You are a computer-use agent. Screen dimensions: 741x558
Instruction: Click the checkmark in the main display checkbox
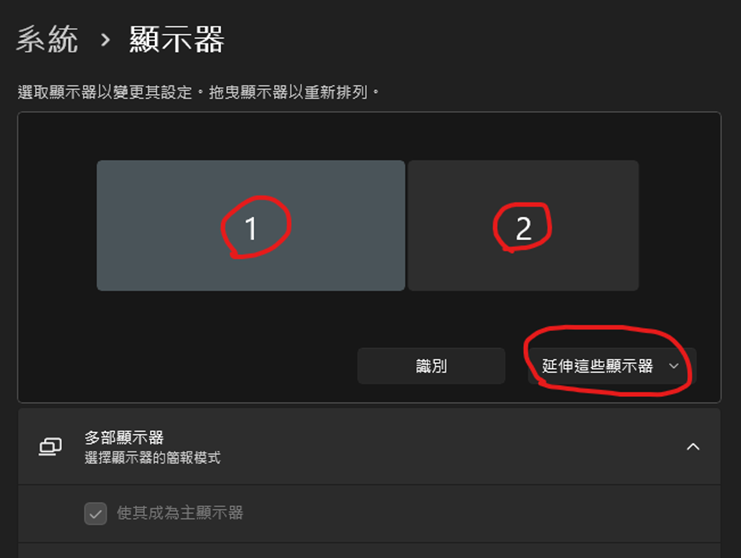pos(95,514)
